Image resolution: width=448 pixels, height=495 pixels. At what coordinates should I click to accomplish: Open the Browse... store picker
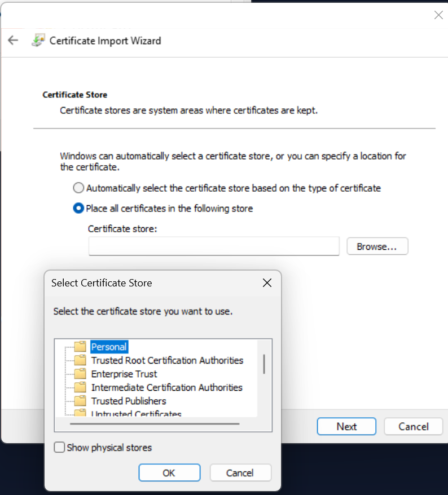[377, 246]
